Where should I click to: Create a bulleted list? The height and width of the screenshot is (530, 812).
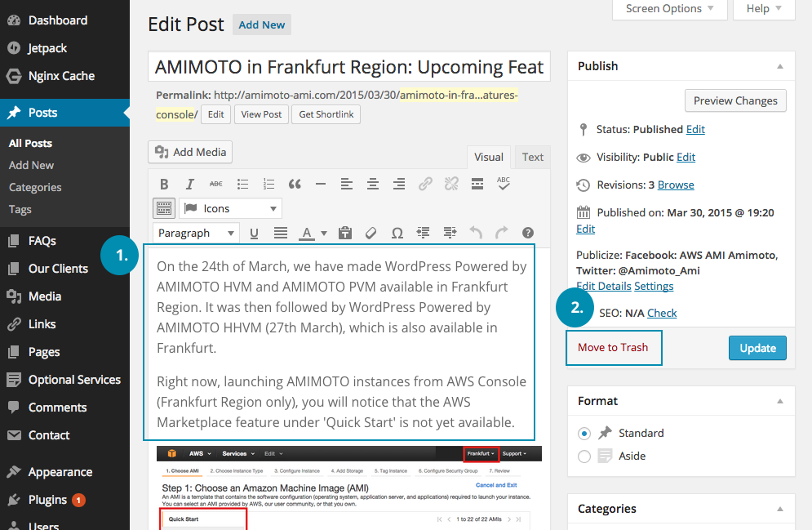(x=242, y=185)
